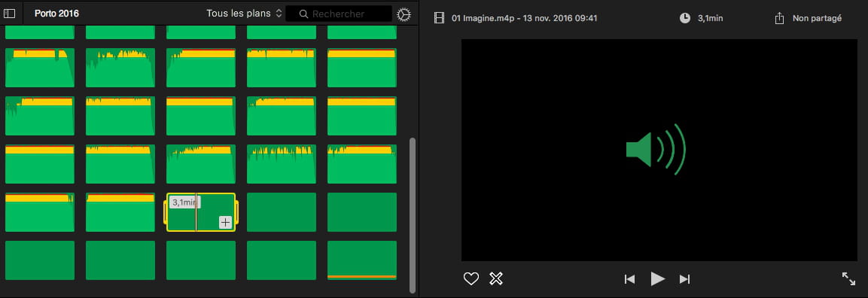This screenshot has width=868, height=298.
Task: Open the Tous les plans filter dropdown
Action: [x=244, y=14]
